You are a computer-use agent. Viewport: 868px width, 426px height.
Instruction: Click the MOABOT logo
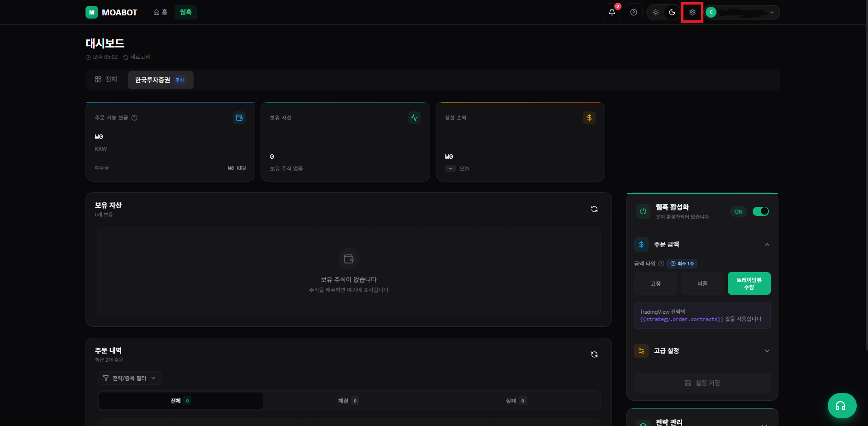pyautogui.click(x=111, y=12)
